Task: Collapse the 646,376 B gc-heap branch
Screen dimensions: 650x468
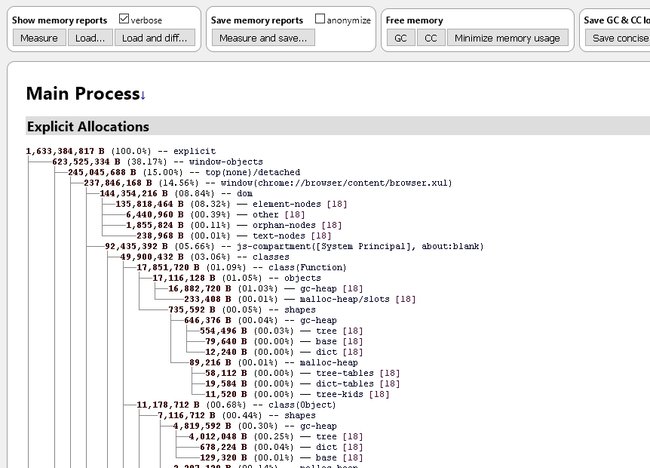Action: tap(260, 320)
